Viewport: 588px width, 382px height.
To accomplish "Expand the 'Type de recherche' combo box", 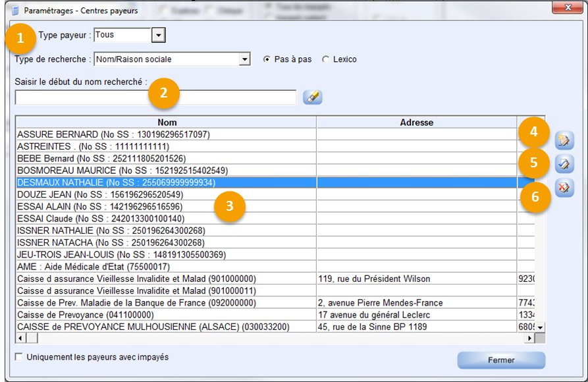I will point(244,59).
